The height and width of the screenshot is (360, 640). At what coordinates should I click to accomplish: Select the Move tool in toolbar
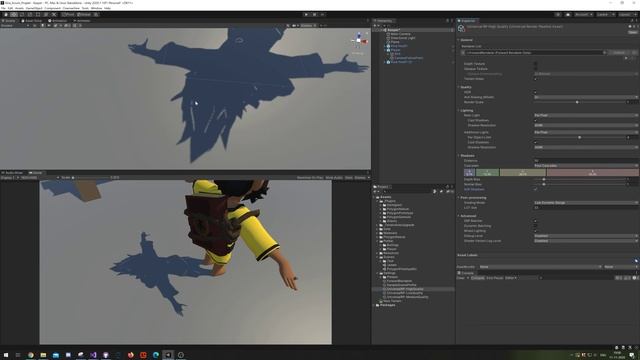pyautogui.click(x=14, y=14)
